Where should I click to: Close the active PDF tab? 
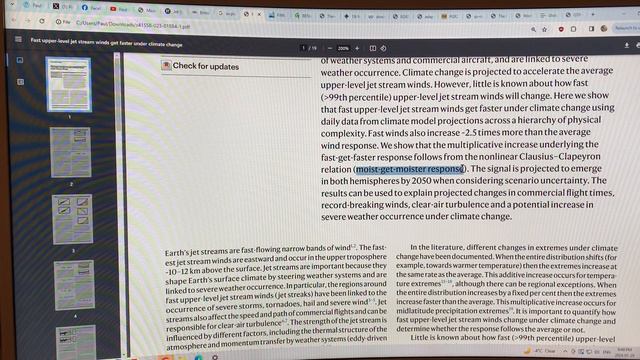tap(259, 14)
